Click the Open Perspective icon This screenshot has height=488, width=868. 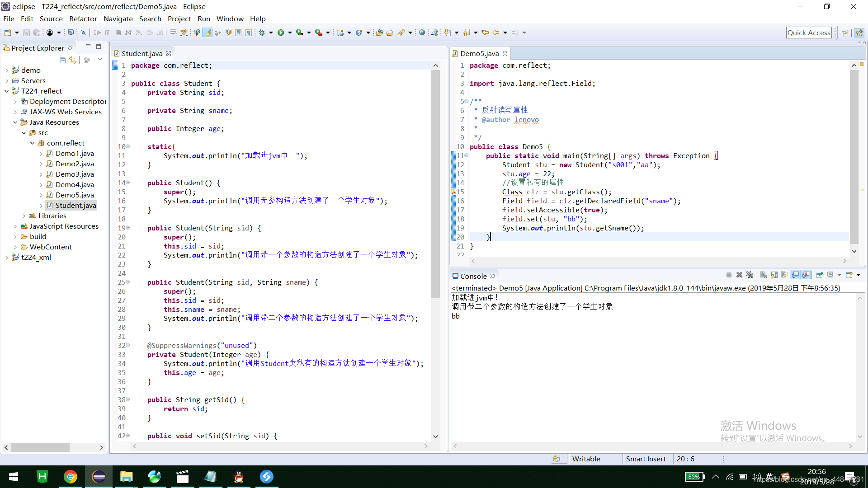pos(844,33)
